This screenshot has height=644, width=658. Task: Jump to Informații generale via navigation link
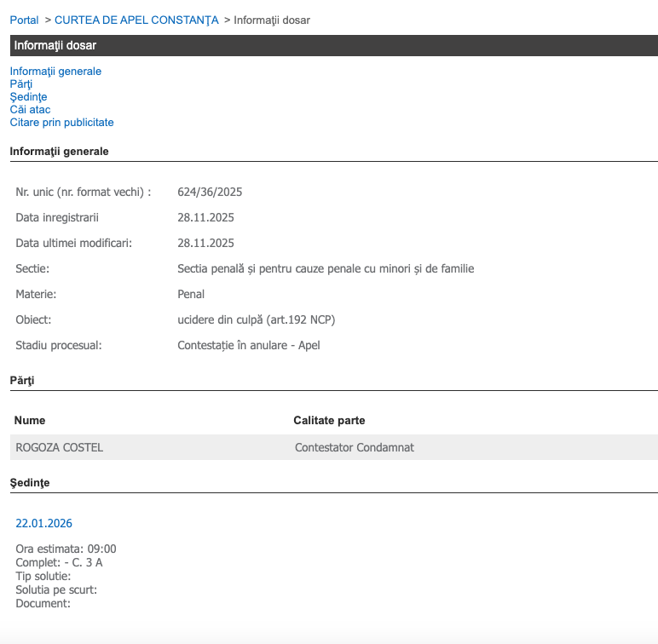tap(55, 72)
